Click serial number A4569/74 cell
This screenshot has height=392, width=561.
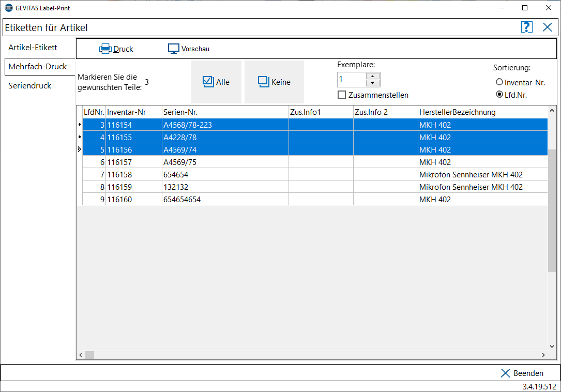tap(225, 149)
